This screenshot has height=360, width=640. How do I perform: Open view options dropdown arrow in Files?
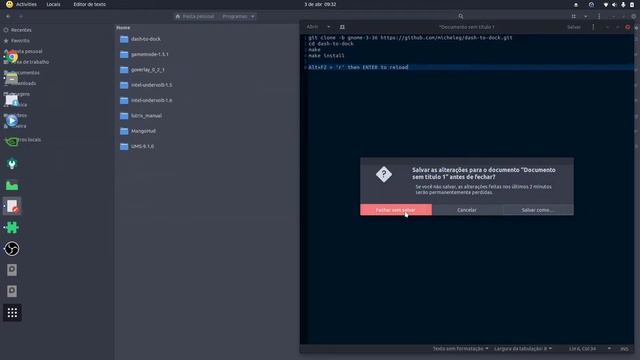click(586, 16)
